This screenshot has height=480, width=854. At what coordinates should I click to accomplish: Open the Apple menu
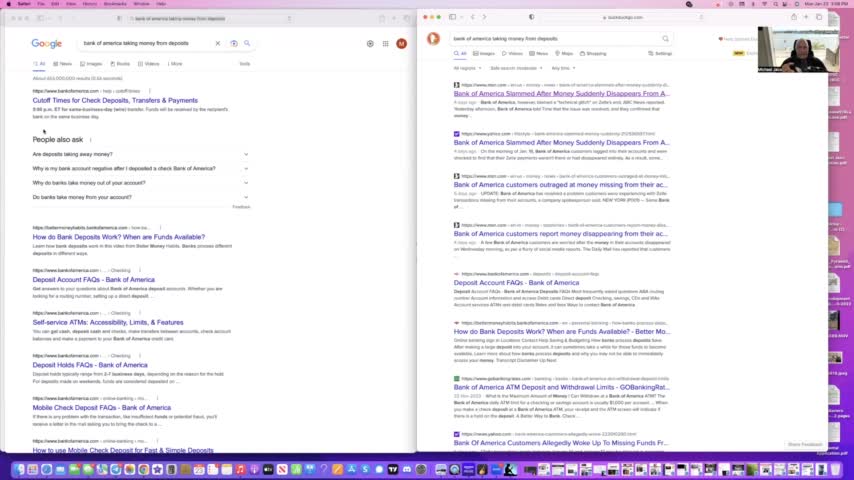(8, 4)
